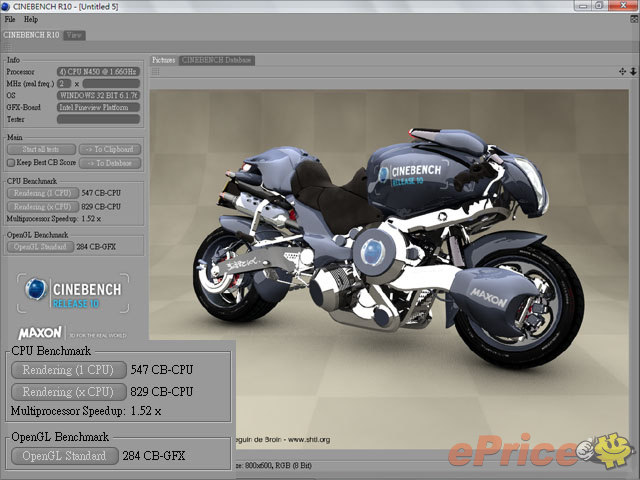The height and width of the screenshot is (480, 640).
Task: Click the 'www.shtl.org' credit text on the render
Action: (x=309, y=440)
